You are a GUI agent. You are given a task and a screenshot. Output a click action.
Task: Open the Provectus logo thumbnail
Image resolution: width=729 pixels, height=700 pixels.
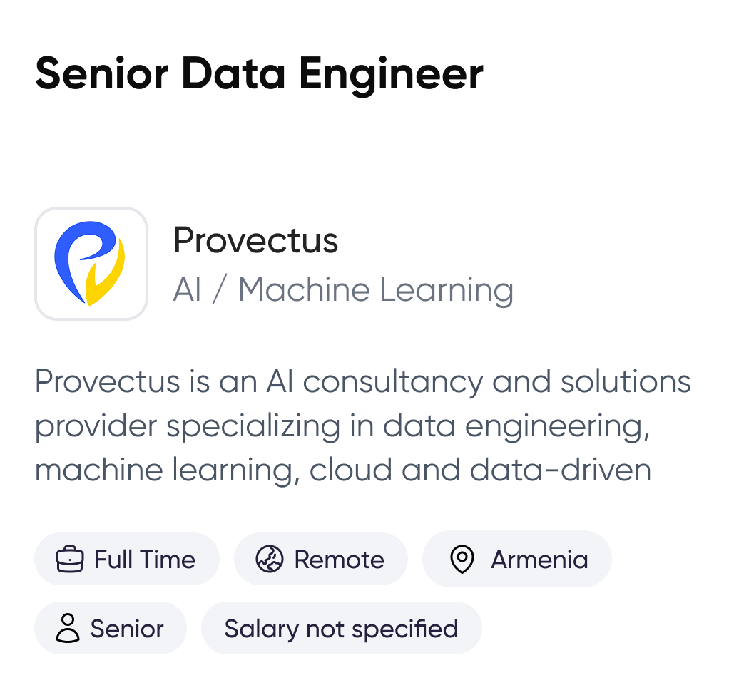coord(91,263)
